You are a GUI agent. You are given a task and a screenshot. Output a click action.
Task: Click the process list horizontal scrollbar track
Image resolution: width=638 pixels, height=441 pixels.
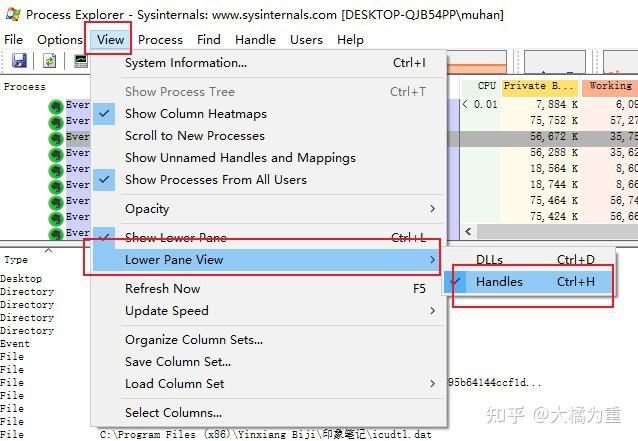(x=557, y=231)
